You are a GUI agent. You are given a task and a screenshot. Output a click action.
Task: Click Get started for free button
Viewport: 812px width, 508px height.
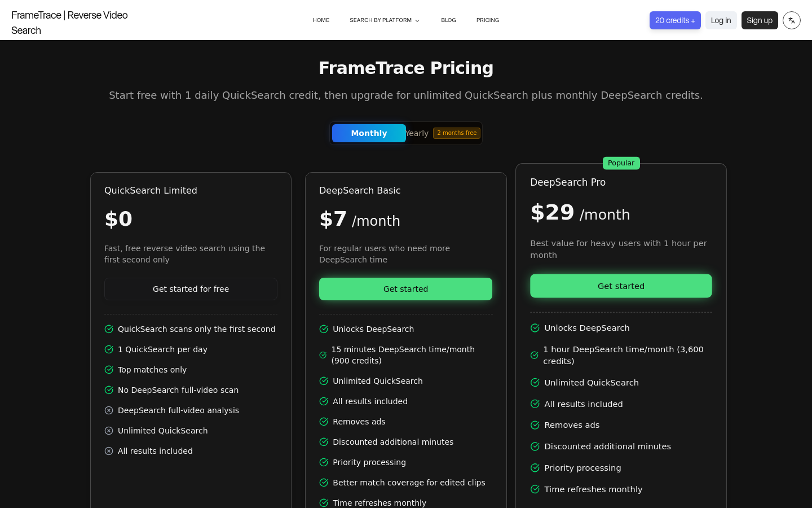191,289
